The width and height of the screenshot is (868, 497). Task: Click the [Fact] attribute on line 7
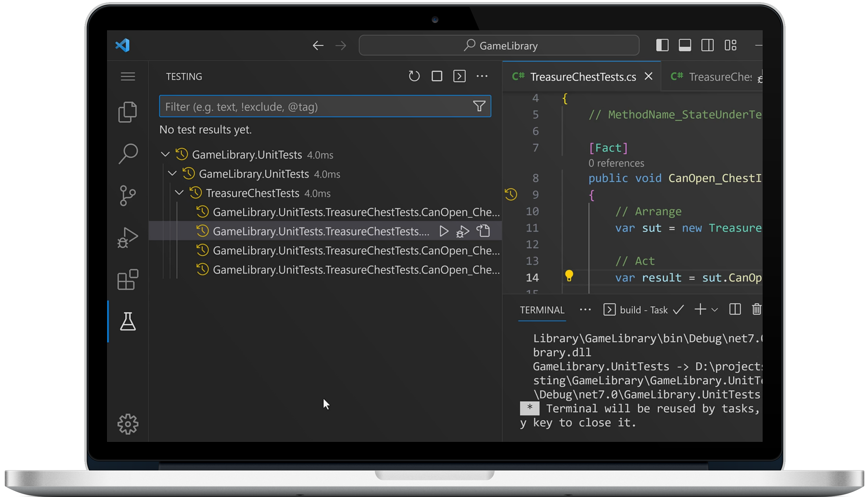(608, 148)
